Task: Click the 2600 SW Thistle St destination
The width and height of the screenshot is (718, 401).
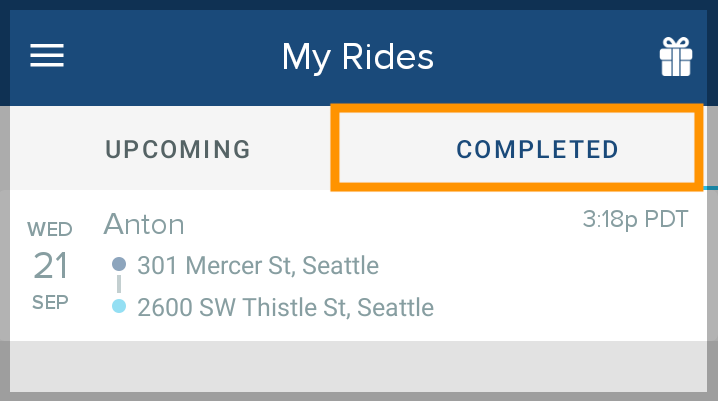Action: 285,306
